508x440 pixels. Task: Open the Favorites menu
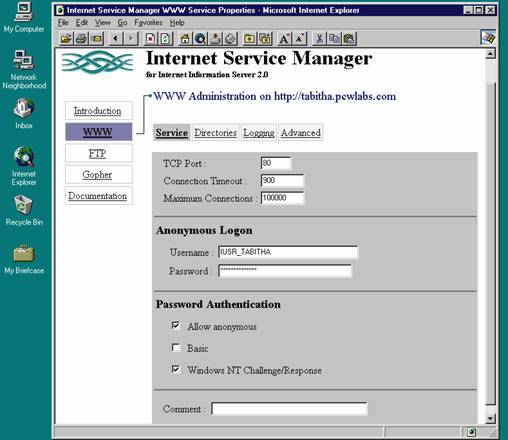(x=148, y=23)
